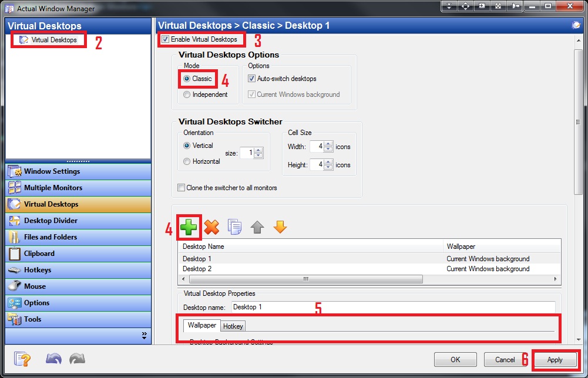Decrease cell Width stepper
This screenshot has width=588, height=378.
(328, 148)
